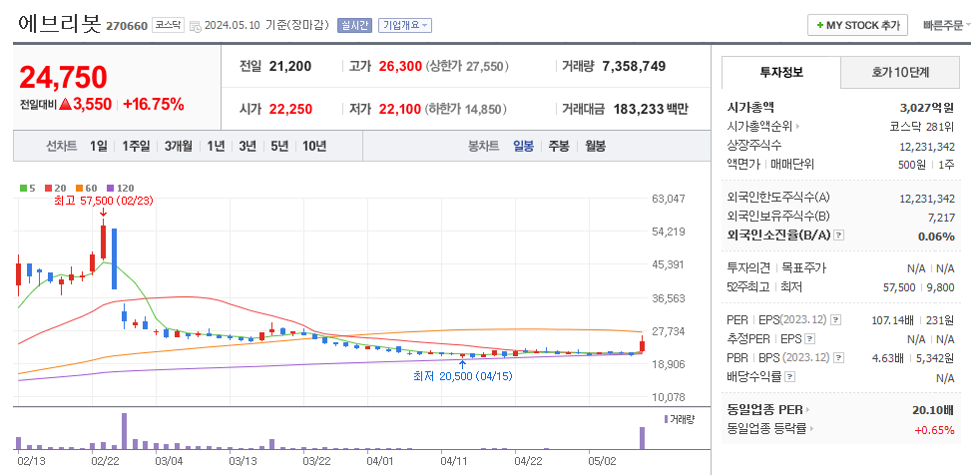980x475 pixels.
Task: Click the purple 거래량 volume legend marker
Action: pyautogui.click(x=667, y=419)
